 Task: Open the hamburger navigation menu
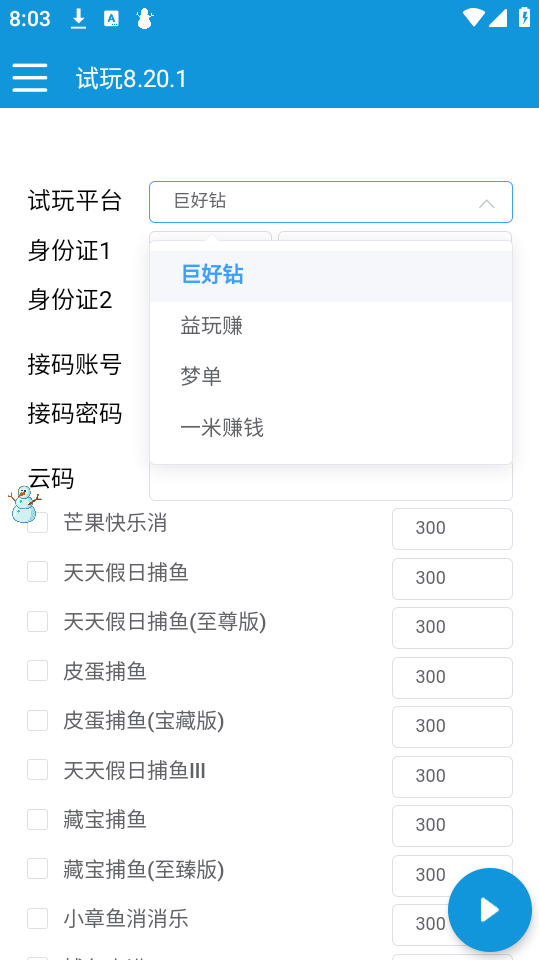(29, 78)
